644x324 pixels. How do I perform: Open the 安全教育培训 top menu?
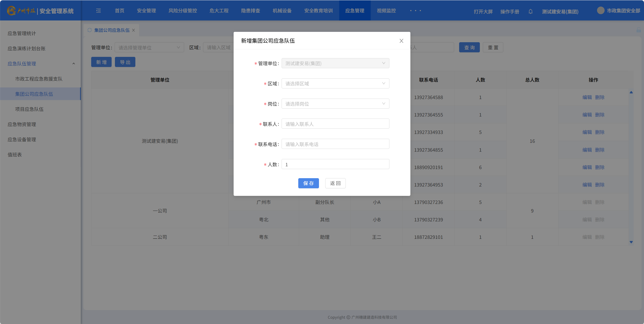(318, 11)
